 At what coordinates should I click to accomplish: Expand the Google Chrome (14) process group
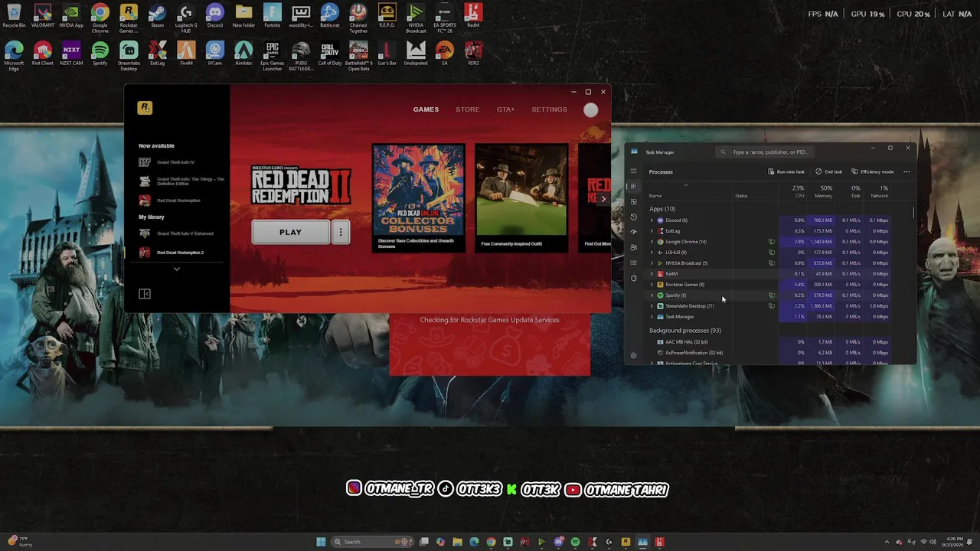(652, 242)
